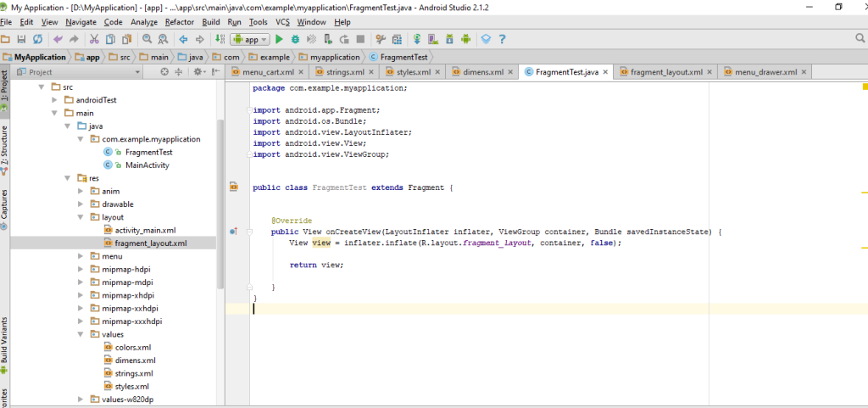This screenshot has width=868, height=408.
Task: Close the FragmentTest.java tab
Action: (605, 72)
